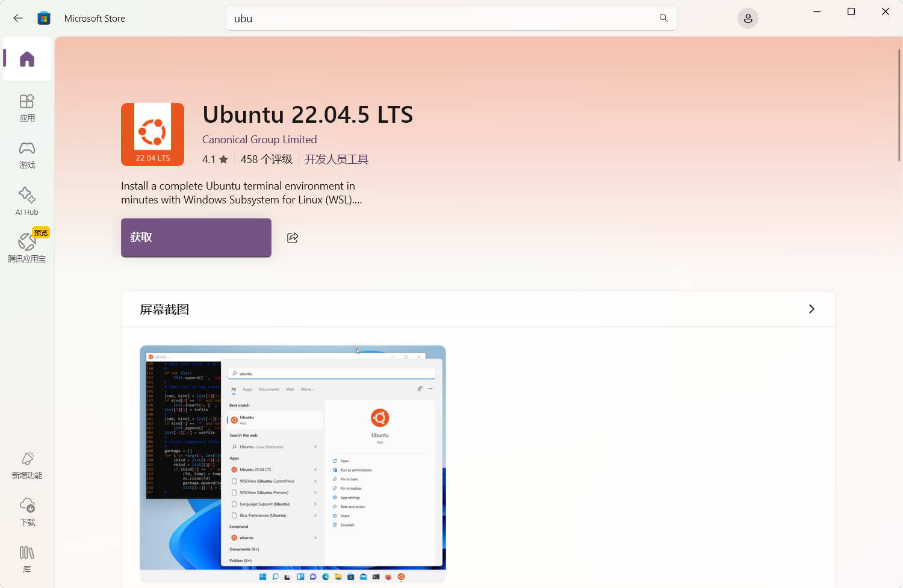Open 新增功能 (What's new)
Image resolution: width=903 pixels, height=588 pixels.
click(27, 465)
